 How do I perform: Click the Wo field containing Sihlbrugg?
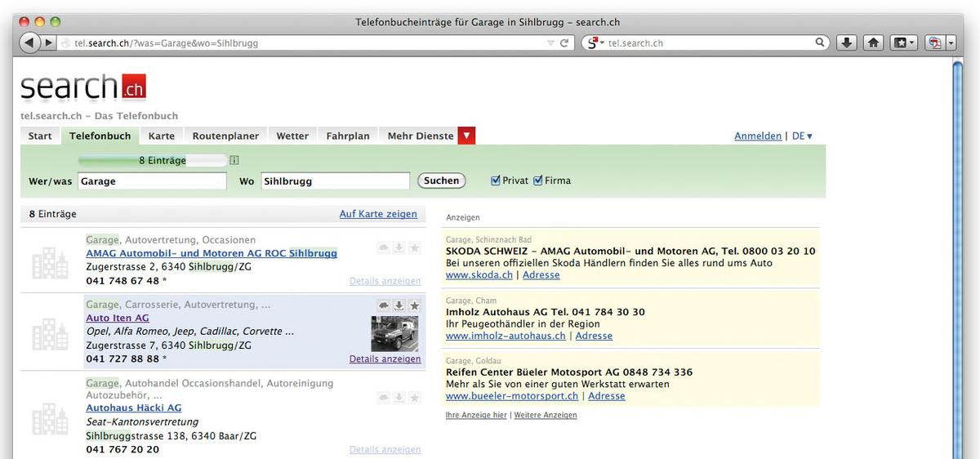(335, 181)
